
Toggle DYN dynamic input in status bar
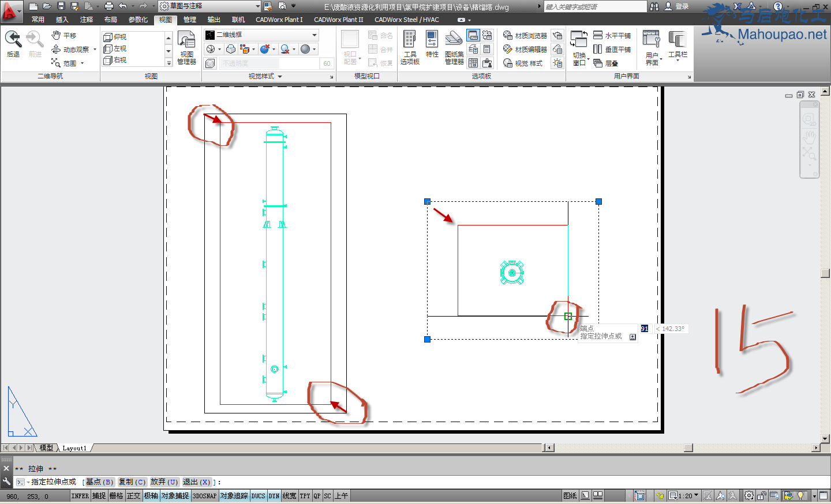(x=274, y=496)
